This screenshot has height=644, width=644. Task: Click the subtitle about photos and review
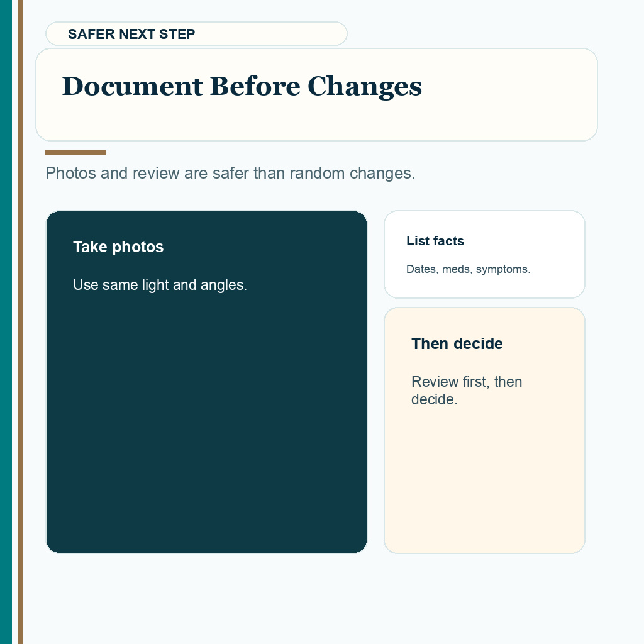tap(230, 173)
